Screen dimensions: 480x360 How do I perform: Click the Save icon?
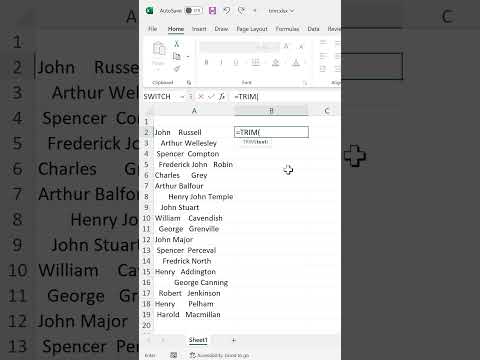click(x=212, y=11)
